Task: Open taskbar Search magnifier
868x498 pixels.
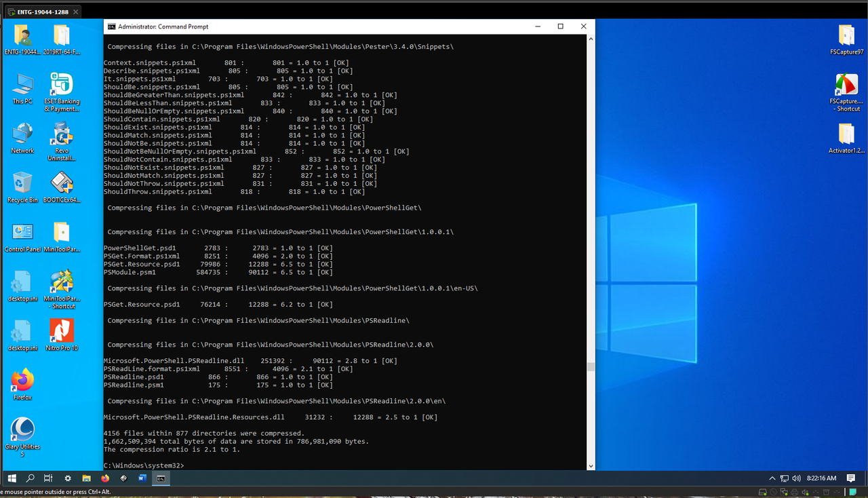Action: click(x=31, y=478)
